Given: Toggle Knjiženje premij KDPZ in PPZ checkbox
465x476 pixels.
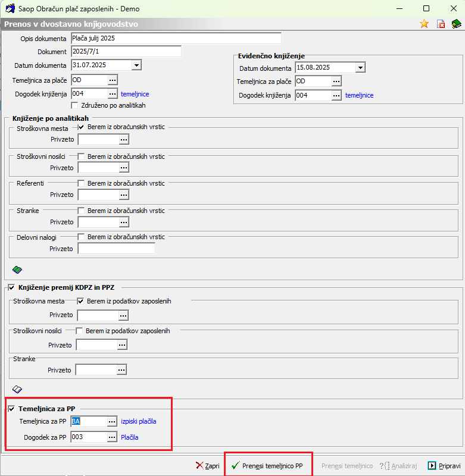Looking at the screenshot, I should tap(11, 287).
